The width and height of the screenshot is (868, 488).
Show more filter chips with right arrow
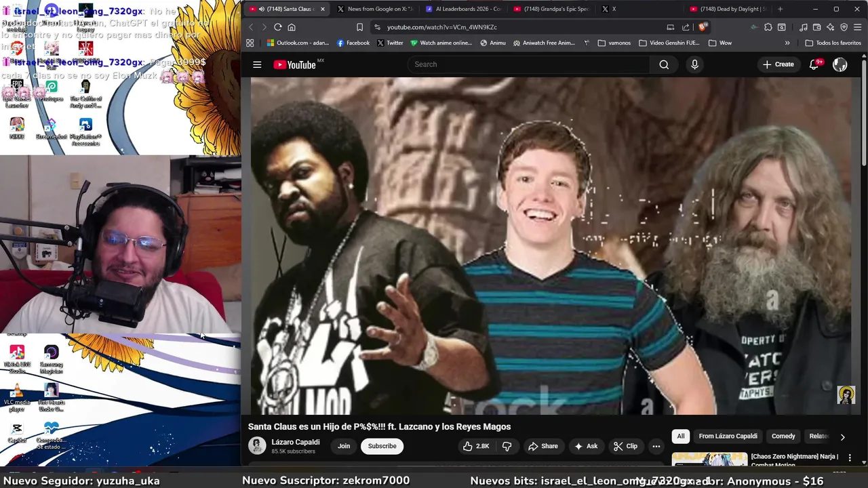[842, 437]
